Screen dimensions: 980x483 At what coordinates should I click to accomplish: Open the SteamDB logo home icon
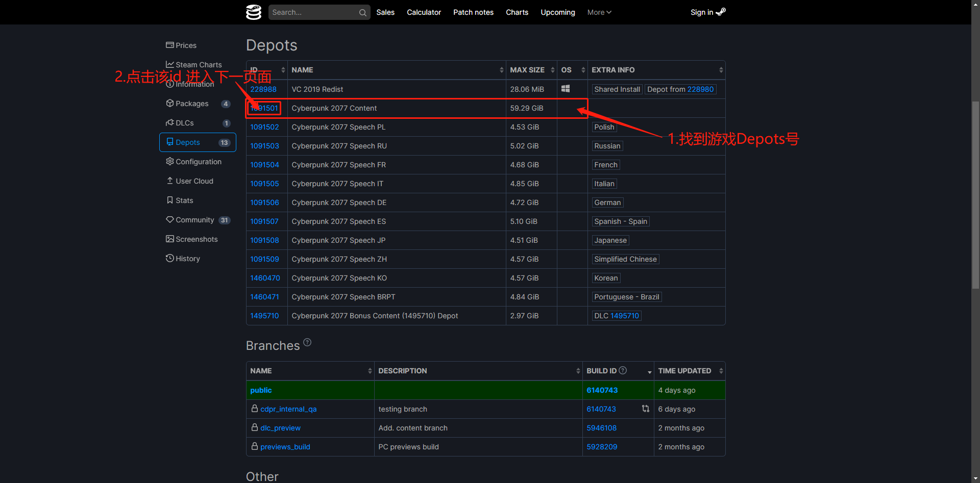[x=254, y=12]
